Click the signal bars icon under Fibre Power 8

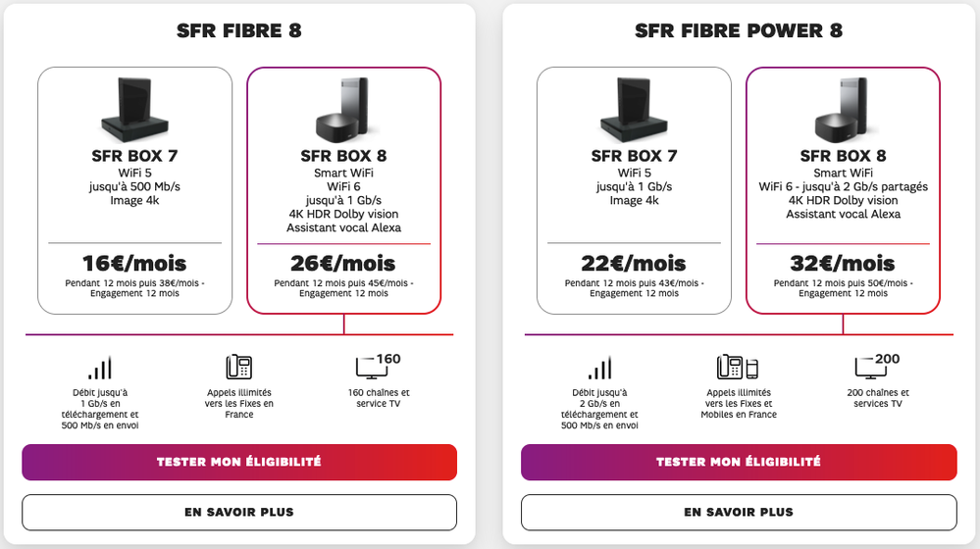click(598, 368)
